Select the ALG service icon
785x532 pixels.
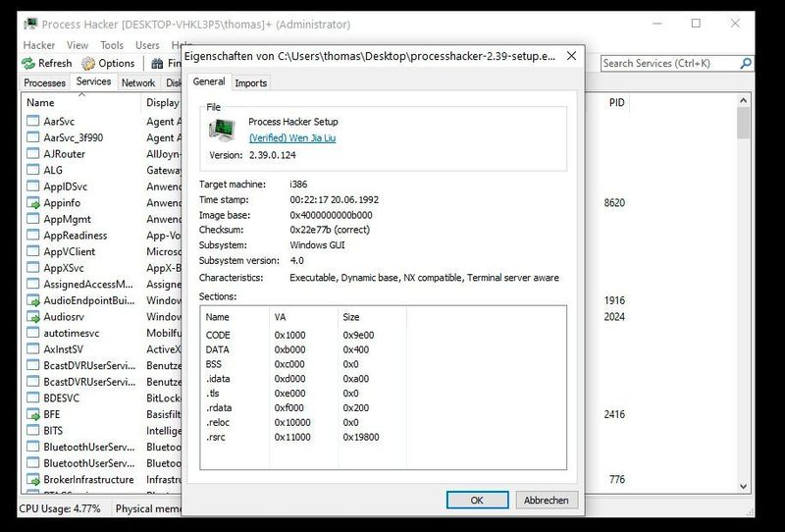coord(33,170)
